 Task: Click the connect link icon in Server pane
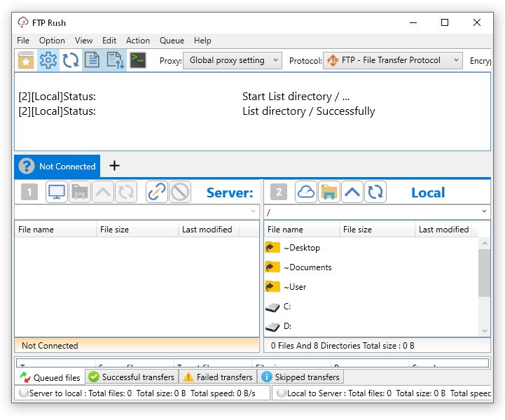[x=157, y=192]
